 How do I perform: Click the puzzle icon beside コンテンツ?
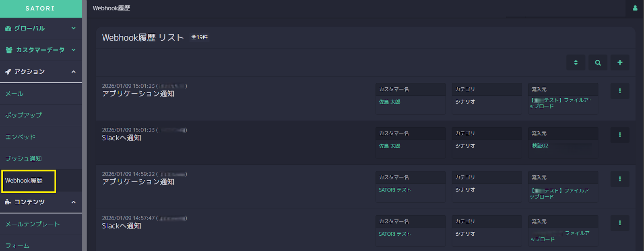click(x=8, y=202)
